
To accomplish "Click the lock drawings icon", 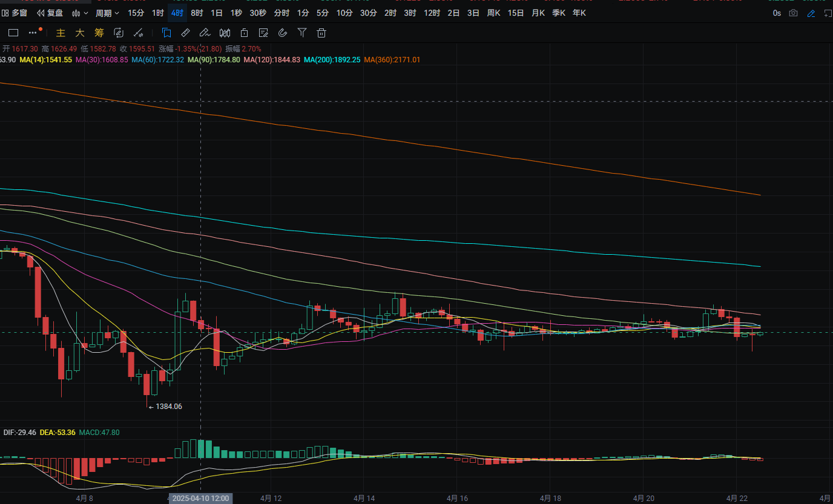I will click(244, 33).
